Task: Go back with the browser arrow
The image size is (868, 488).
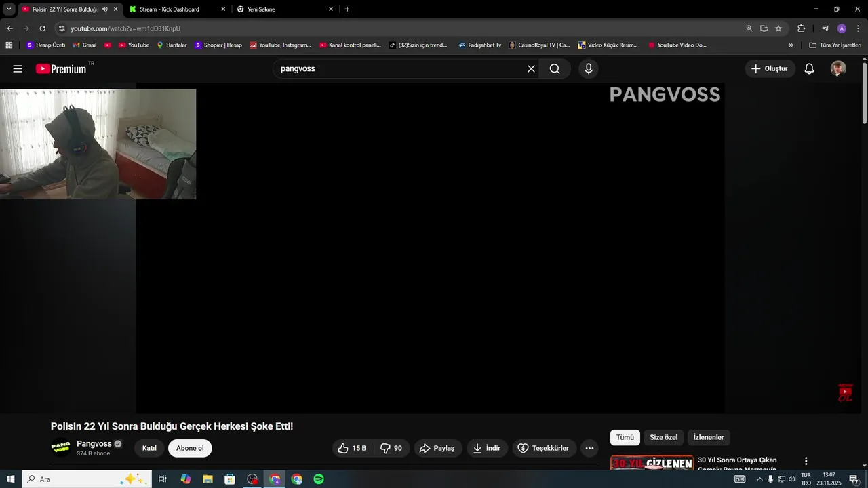Action: [9, 28]
